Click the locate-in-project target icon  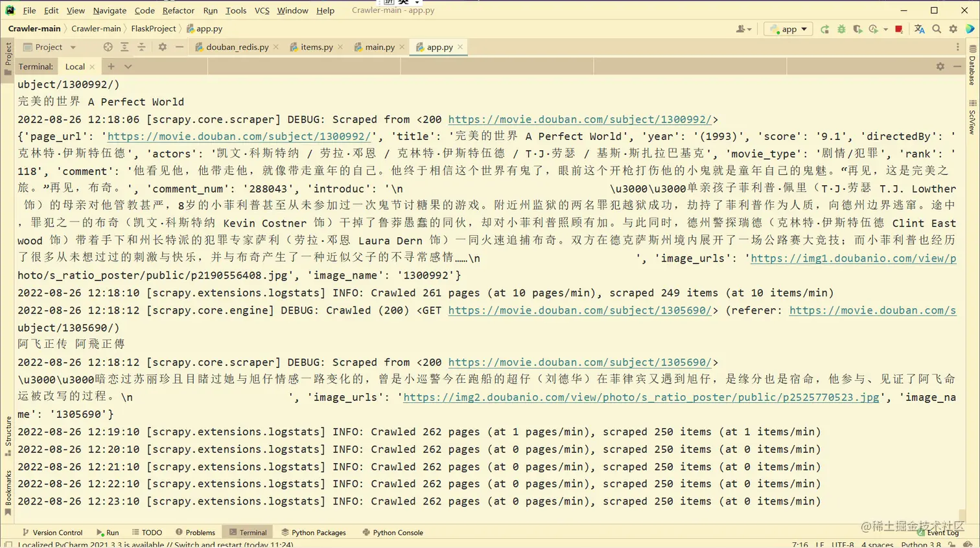[108, 47]
